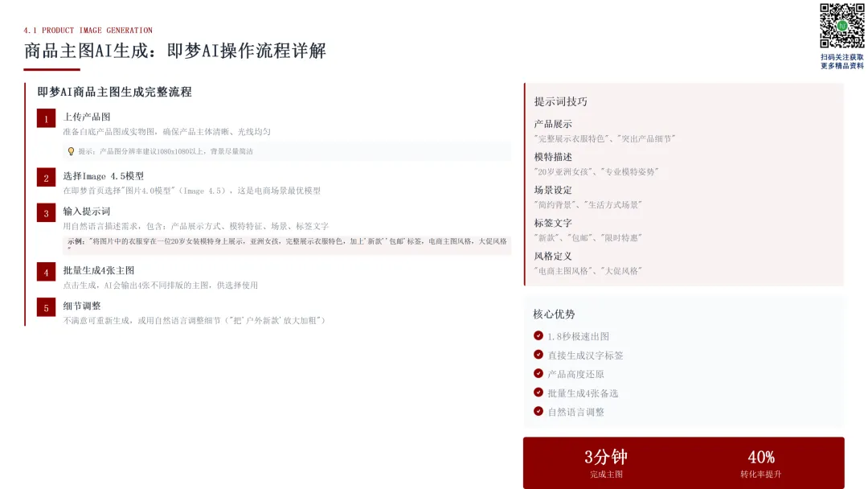Screen dimensions: 868x489
Task: Click the advantage text 自然语言调整
Action: 575,412
